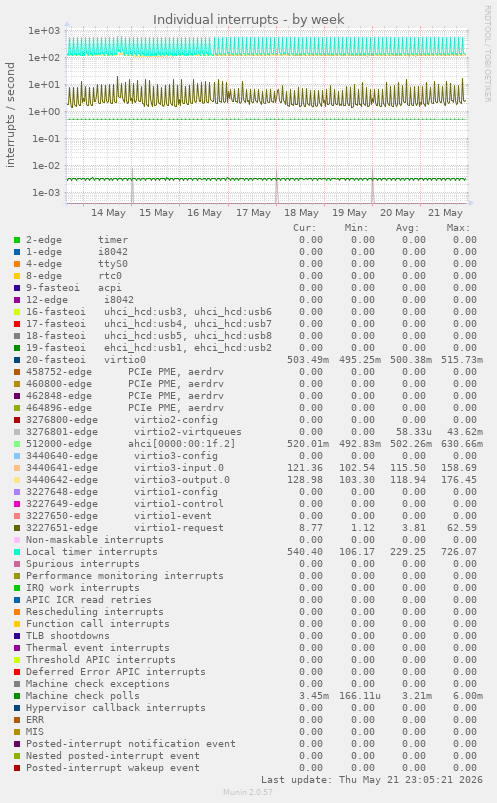Click the Munin 2.0.57 footer text
The image size is (497, 803).
point(248,792)
